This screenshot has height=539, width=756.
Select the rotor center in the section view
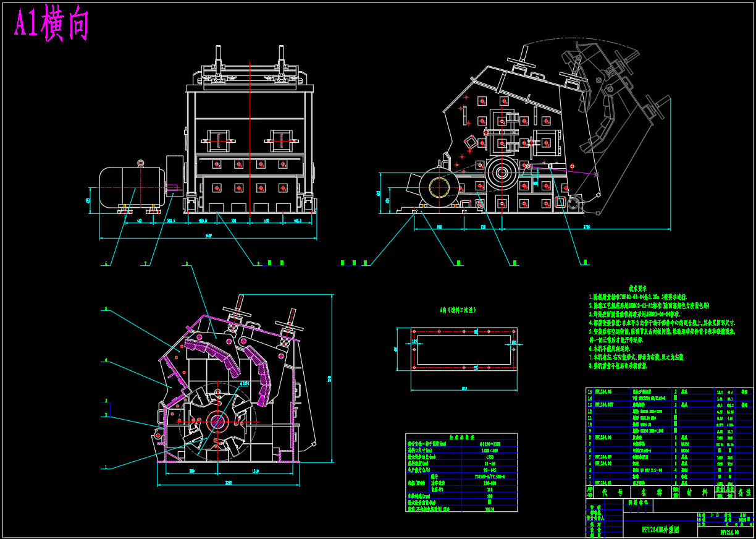point(217,422)
